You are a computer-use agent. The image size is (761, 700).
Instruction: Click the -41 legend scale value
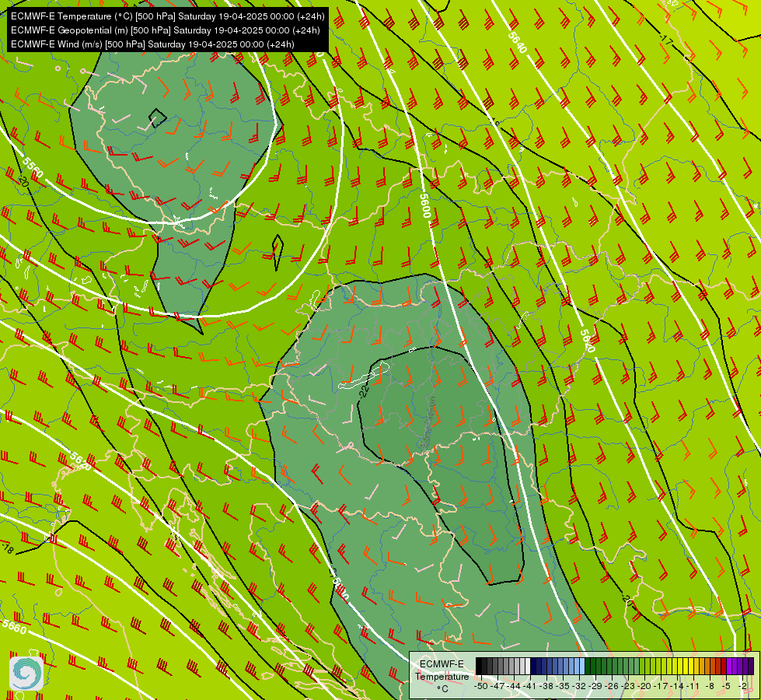coord(530,686)
